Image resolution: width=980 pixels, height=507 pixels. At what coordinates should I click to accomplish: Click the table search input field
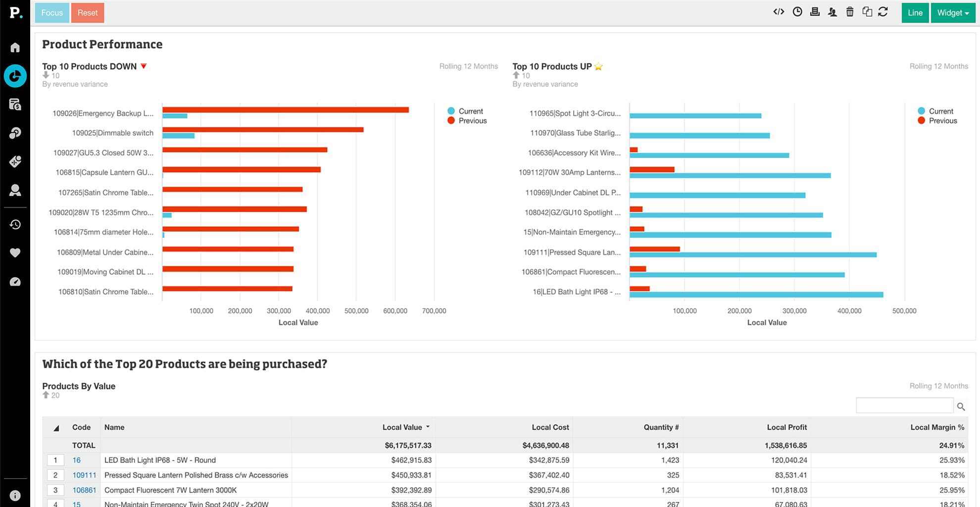click(904, 406)
